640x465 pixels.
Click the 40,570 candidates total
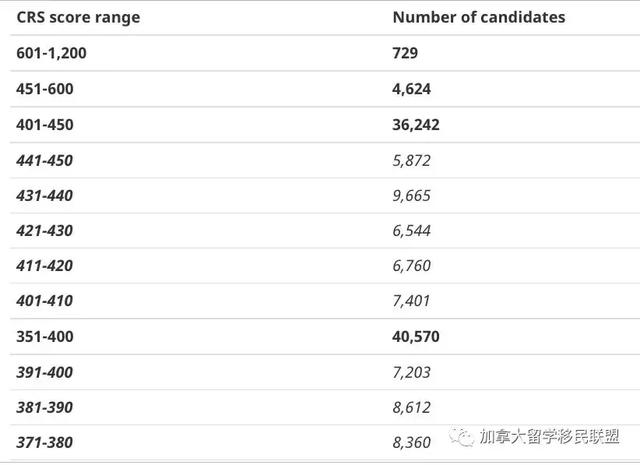tap(416, 337)
